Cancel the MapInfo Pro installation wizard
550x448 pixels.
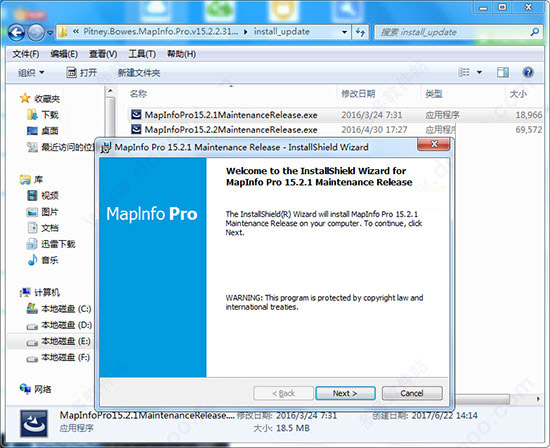(x=412, y=393)
